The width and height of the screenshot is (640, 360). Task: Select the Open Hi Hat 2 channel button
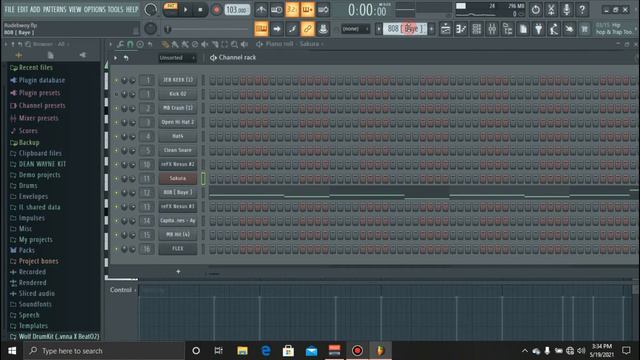(178, 122)
